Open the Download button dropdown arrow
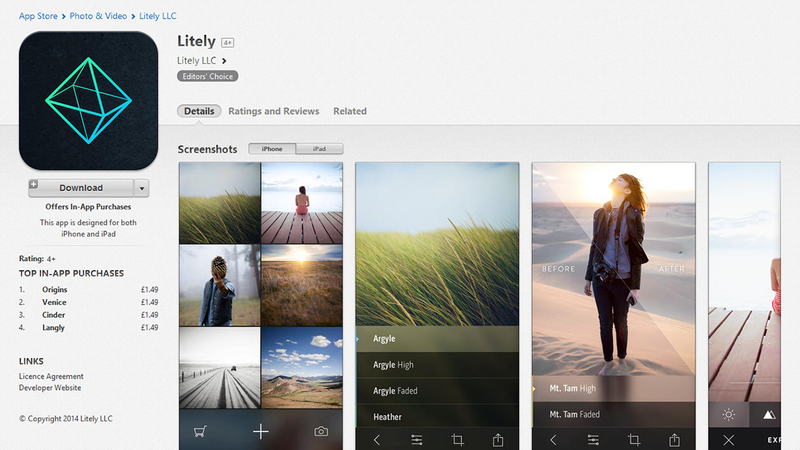The height and width of the screenshot is (450, 800). [142, 188]
